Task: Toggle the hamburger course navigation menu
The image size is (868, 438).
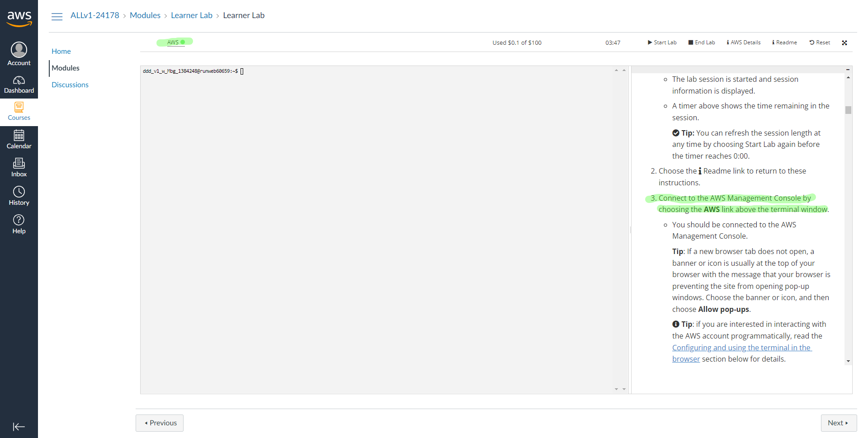Action: [57, 17]
